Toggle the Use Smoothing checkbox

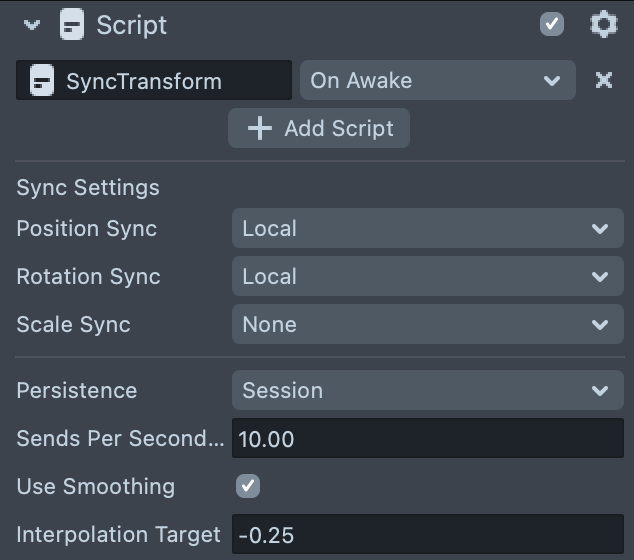pyautogui.click(x=247, y=487)
